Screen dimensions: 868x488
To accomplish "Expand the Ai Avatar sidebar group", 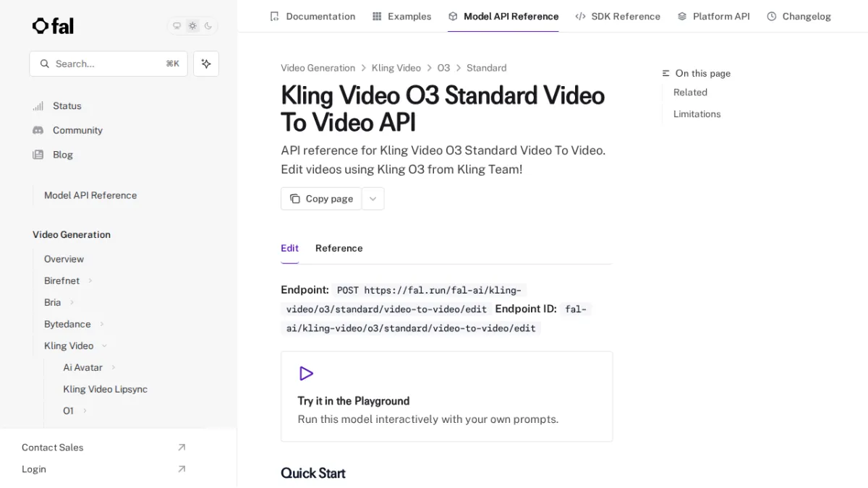I will coord(114,367).
